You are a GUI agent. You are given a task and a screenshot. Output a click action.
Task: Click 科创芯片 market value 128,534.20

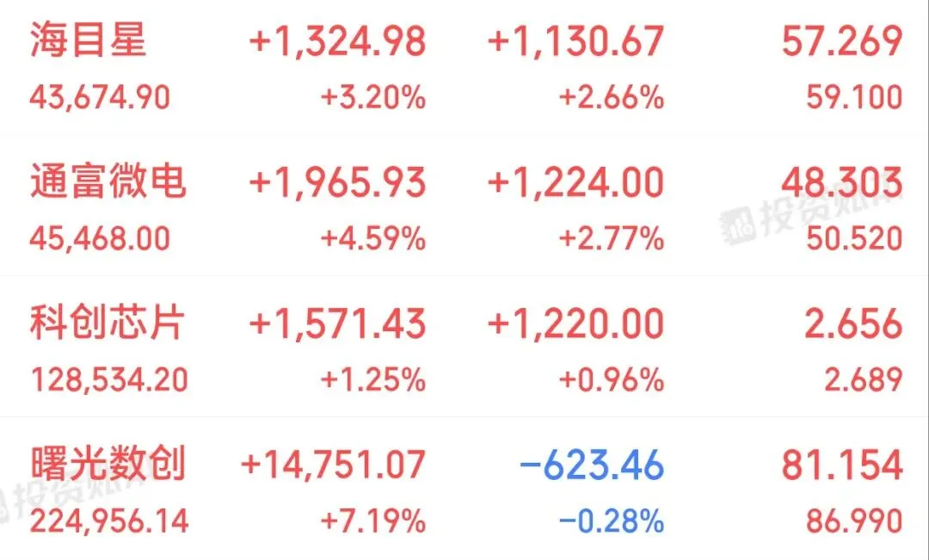[x=109, y=380]
